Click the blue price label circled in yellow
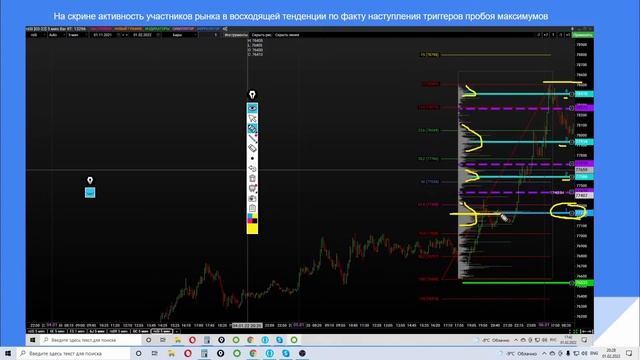 584,213
